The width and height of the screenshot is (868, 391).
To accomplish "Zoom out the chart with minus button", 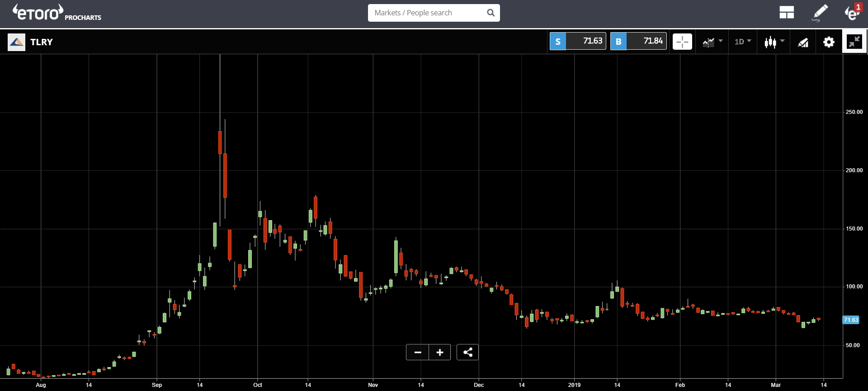I will pyautogui.click(x=418, y=352).
